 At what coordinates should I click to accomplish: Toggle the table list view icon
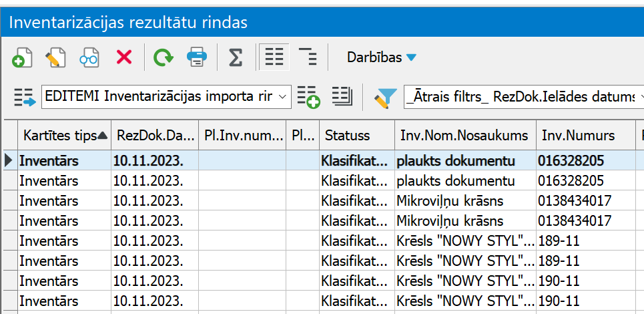click(x=274, y=57)
